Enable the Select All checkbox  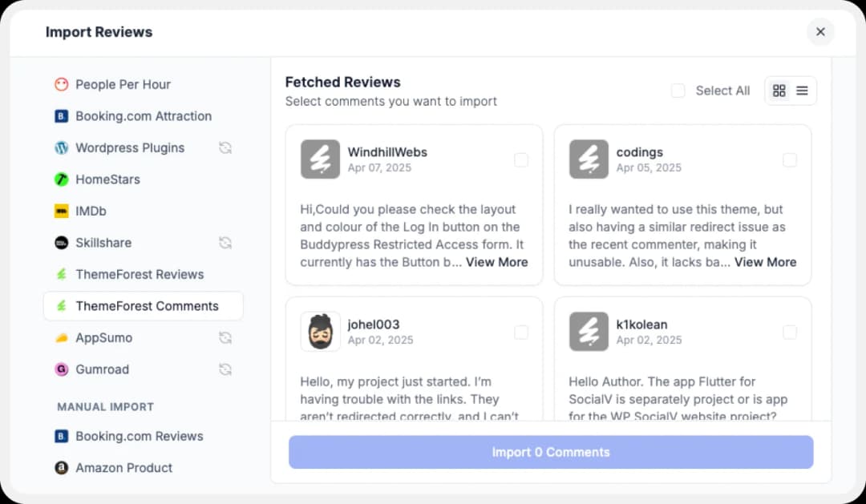tap(678, 91)
